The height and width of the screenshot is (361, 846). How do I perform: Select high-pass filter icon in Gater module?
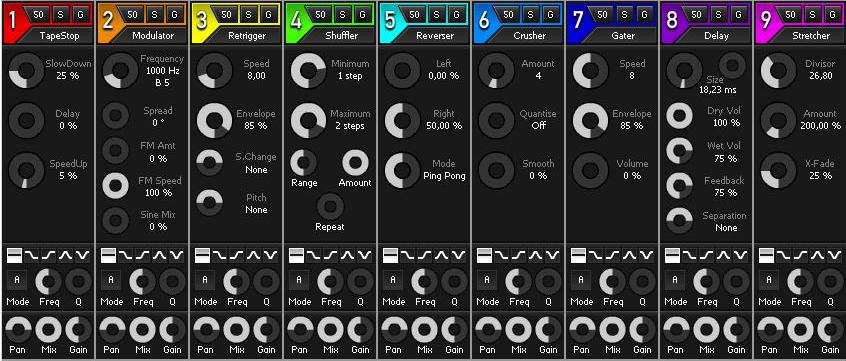(x=612, y=255)
